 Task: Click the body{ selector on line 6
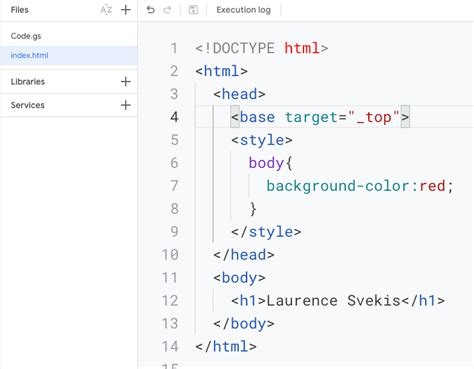pyautogui.click(x=270, y=163)
